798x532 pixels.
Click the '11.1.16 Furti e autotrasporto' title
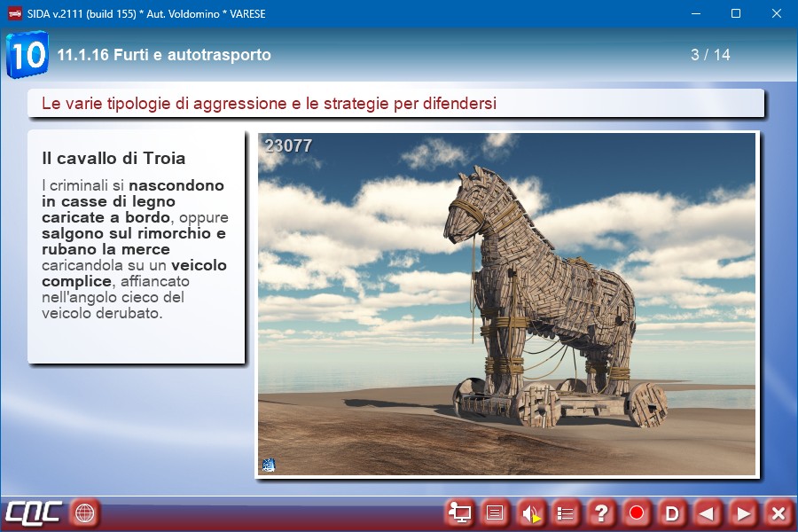pyautogui.click(x=164, y=55)
